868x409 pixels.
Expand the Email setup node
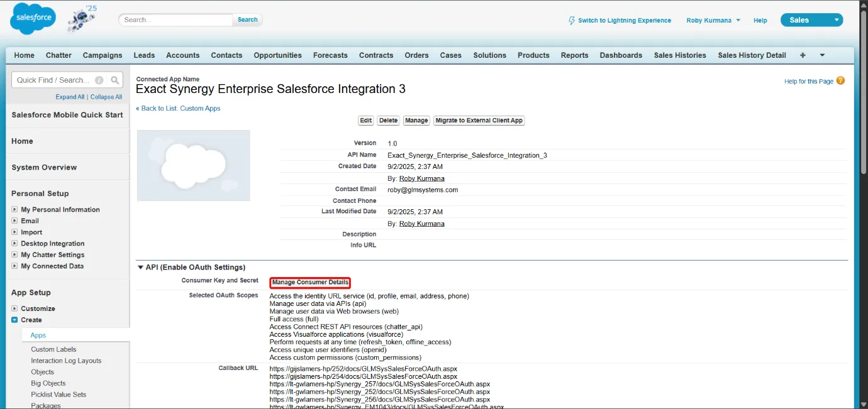tap(14, 221)
